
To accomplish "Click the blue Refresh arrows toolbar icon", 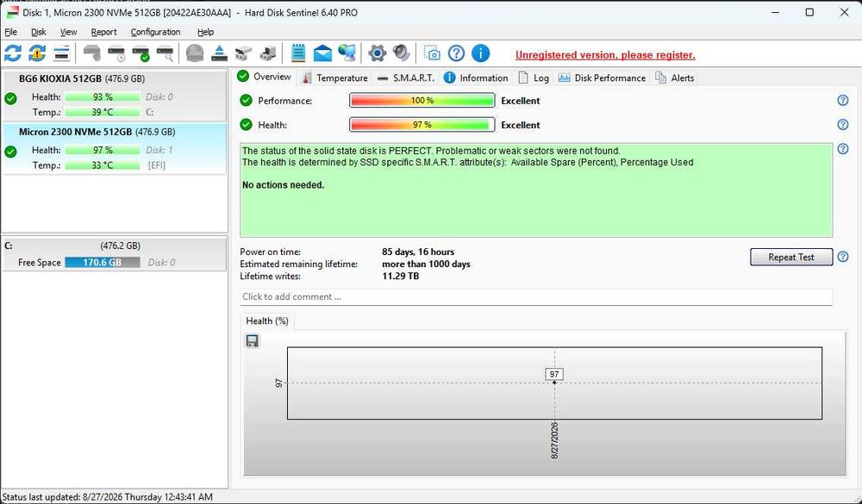I will (x=13, y=53).
